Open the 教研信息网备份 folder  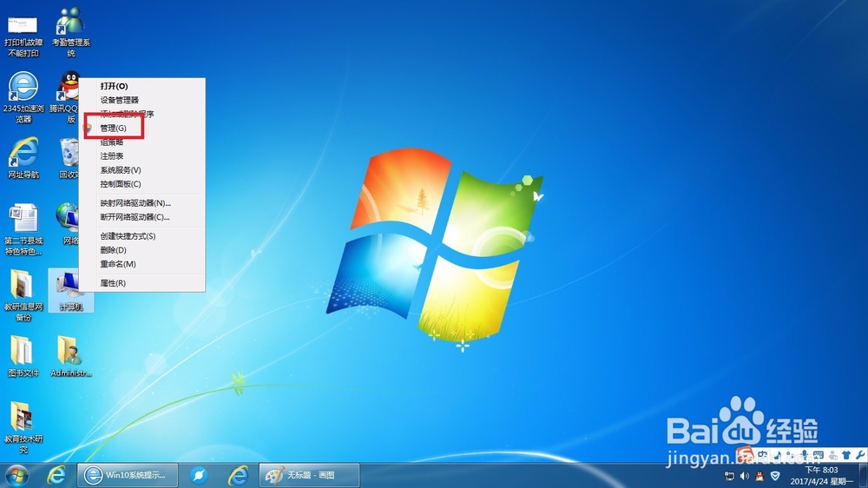(23, 295)
